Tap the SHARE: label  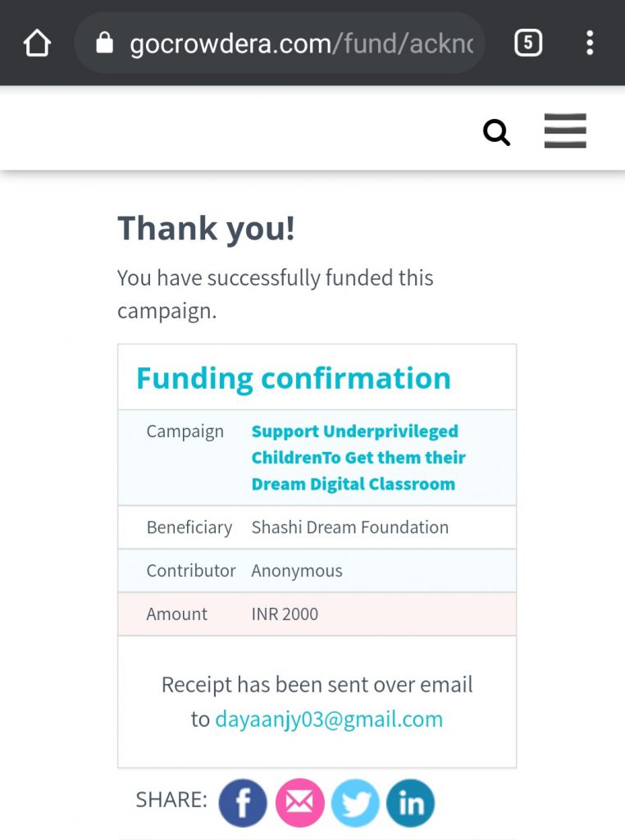click(x=171, y=799)
